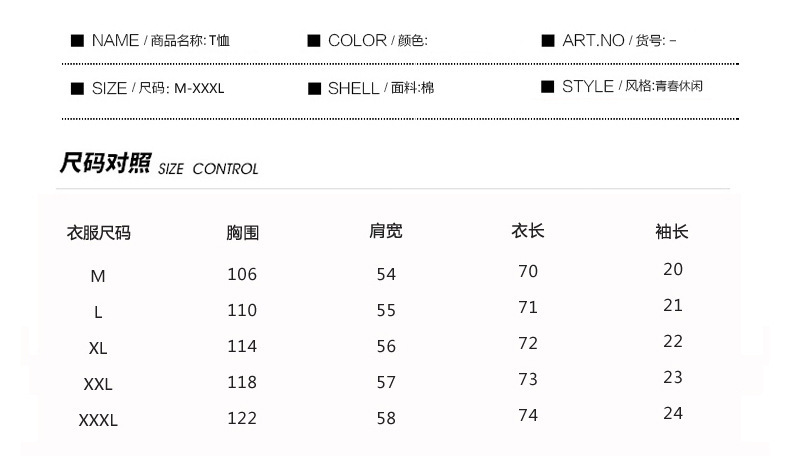The width and height of the screenshot is (790, 476).
Task: Select the 肩宽 column header
Action: [386, 232]
